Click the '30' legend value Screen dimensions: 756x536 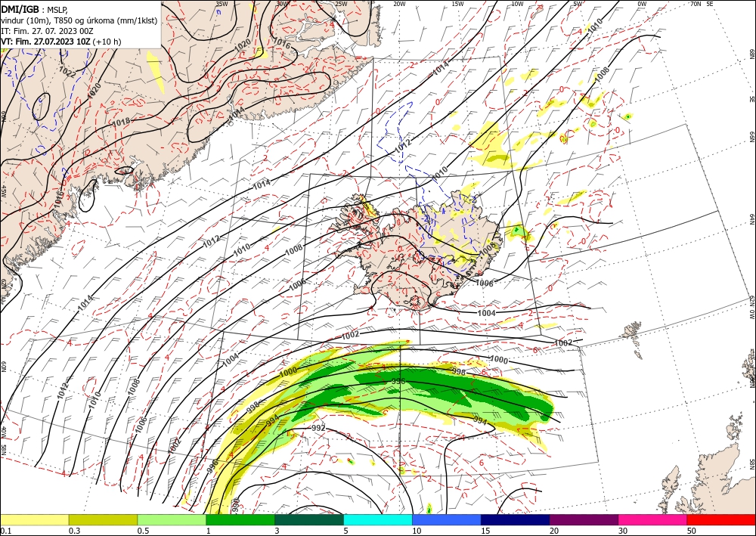pos(622,531)
